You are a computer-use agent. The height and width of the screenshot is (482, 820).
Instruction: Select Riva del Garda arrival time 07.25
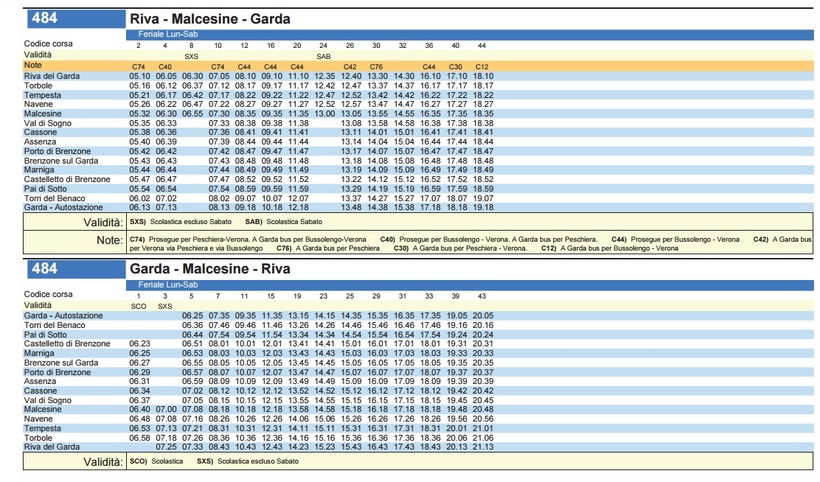click(x=166, y=447)
